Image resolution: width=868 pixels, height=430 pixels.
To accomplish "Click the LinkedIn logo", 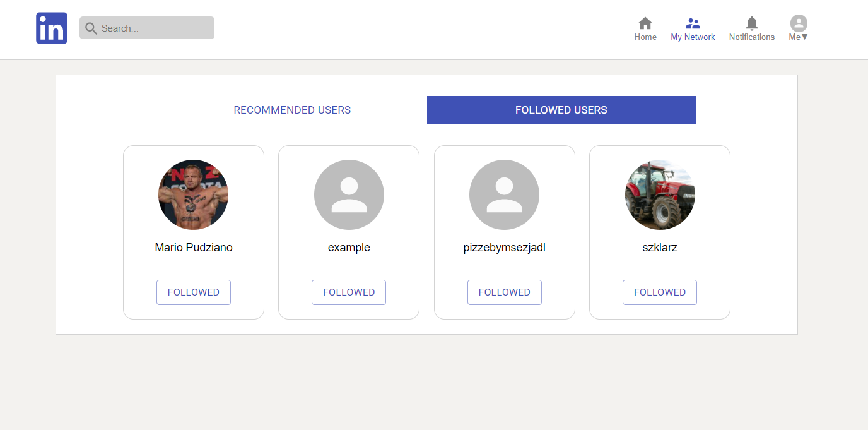I will click(51, 28).
